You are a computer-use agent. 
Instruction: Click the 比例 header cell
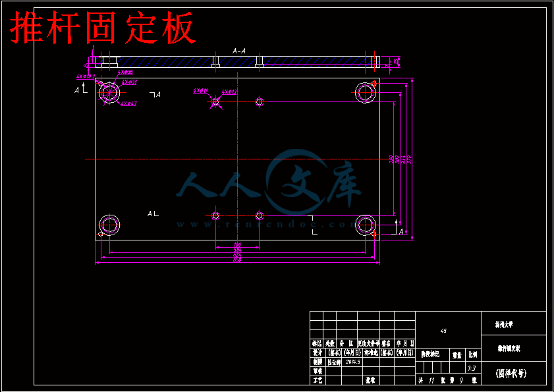click(x=473, y=354)
